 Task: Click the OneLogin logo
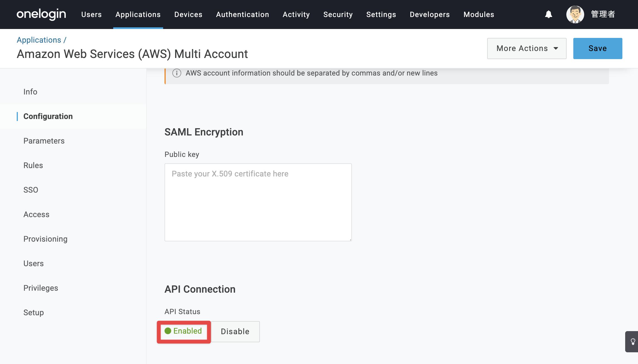(x=41, y=14)
